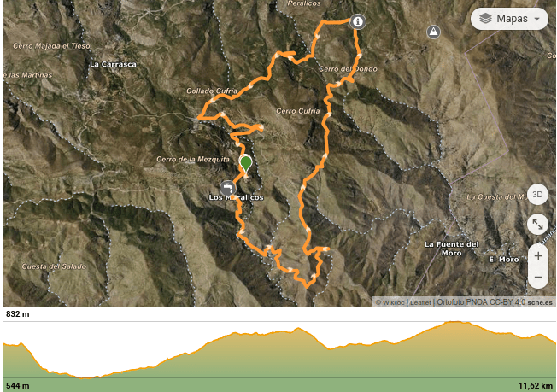Image resolution: width=557 pixels, height=392 pixels.
Task: Zoom out with the minus button
Action: click(538, 277)
